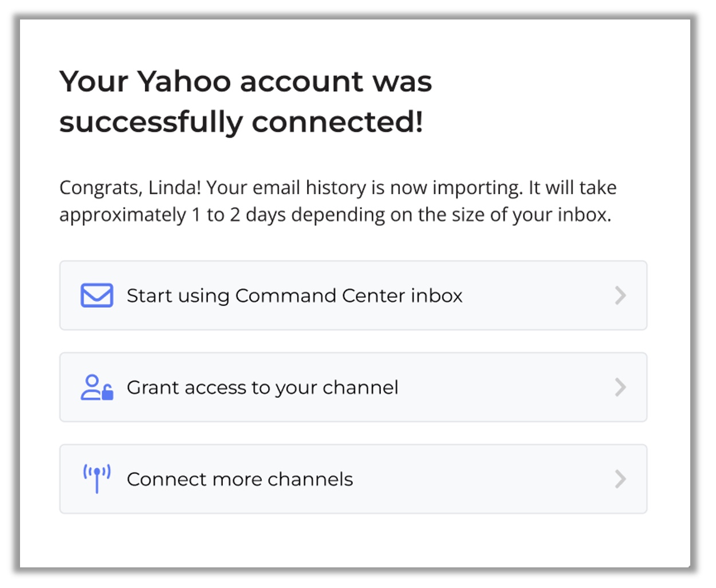Select Grant access to your channel
This screenshot has width=716, height=588.
353,387
